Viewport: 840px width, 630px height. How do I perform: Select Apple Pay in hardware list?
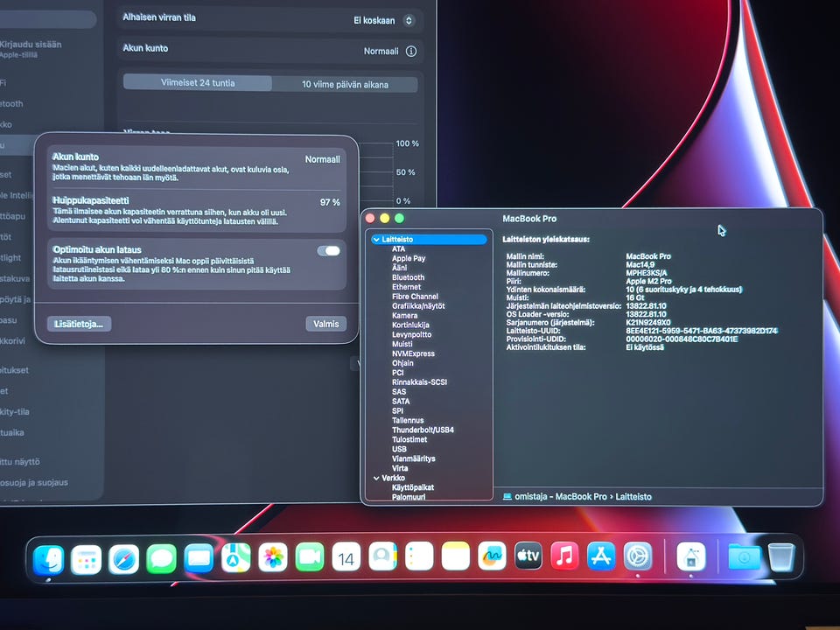click(409, 258)
